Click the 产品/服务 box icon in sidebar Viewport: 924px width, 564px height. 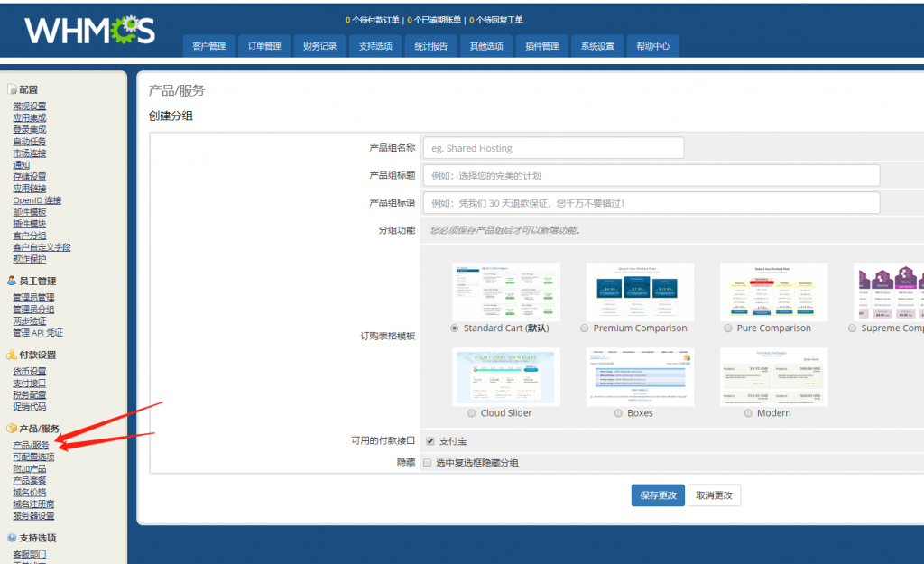coord(12,429)
